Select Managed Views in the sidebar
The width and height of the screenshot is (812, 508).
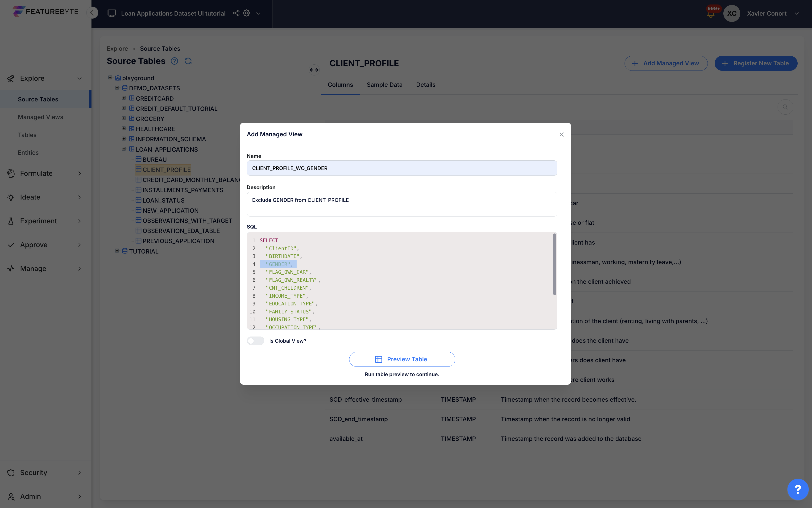pos(40,117)
